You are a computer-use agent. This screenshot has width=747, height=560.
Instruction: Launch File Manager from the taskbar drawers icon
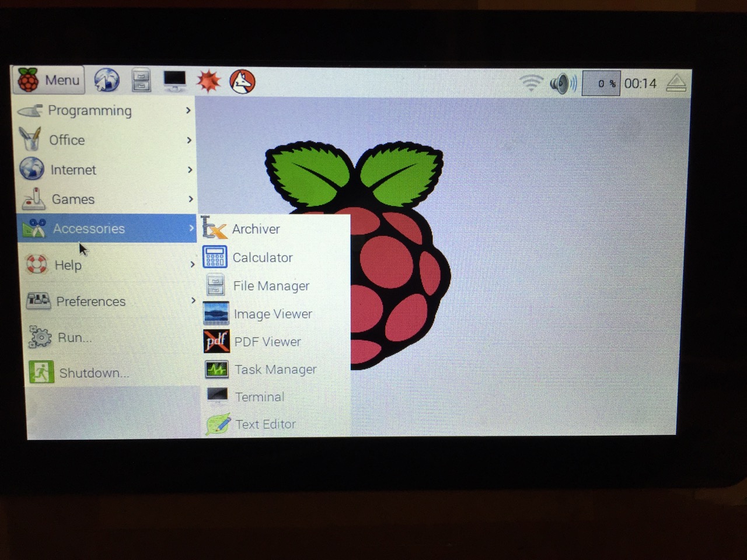point(141,80)
